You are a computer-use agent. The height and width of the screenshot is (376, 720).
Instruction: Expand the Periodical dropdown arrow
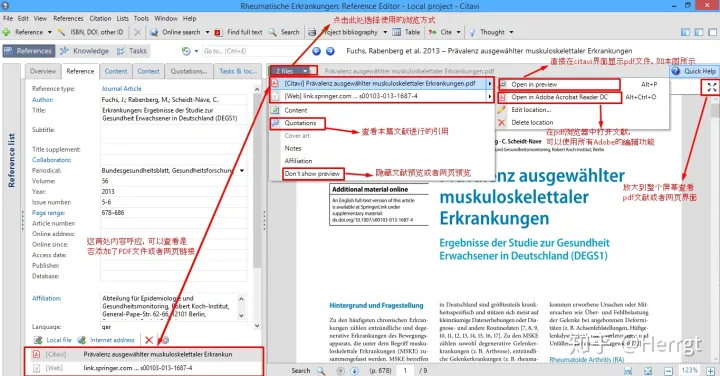[x=242, y=170]
